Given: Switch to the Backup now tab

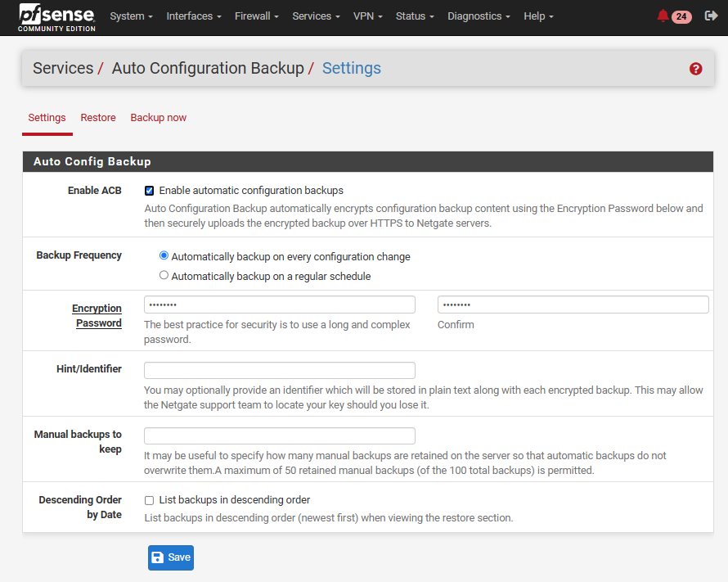Looking at the screenshot, I should 159,118.
